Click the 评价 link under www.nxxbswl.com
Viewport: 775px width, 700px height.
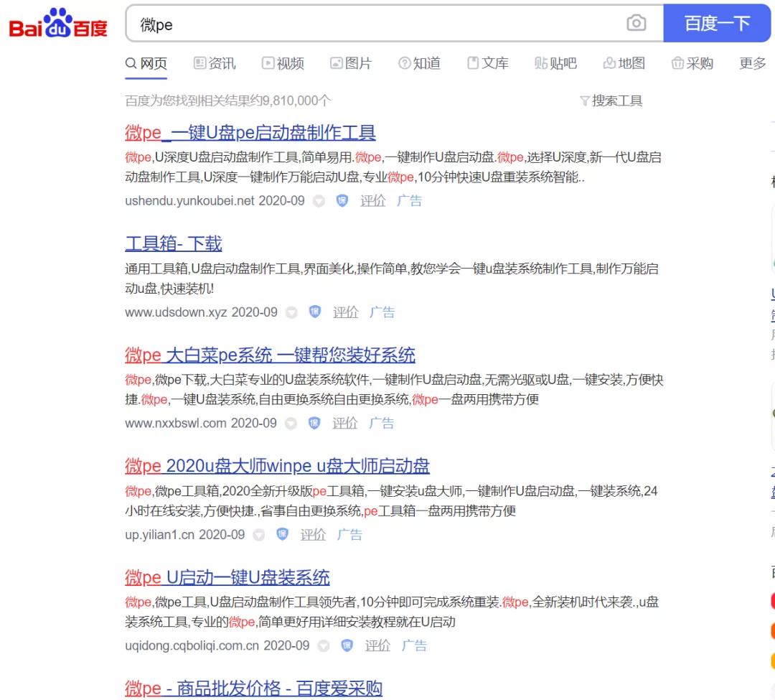pyautogui.click(x=345, y=424)
